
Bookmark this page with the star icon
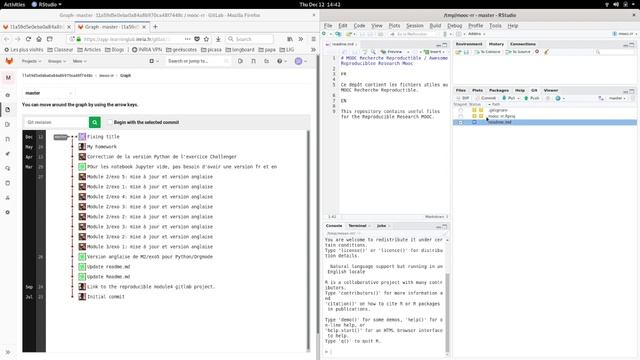pos(207,39)
